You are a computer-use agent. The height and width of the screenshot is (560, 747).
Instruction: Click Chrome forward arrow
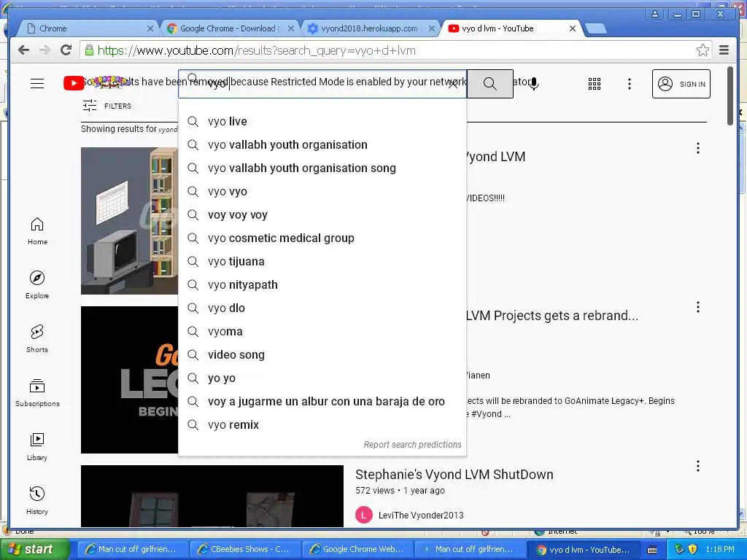point(44,50)
